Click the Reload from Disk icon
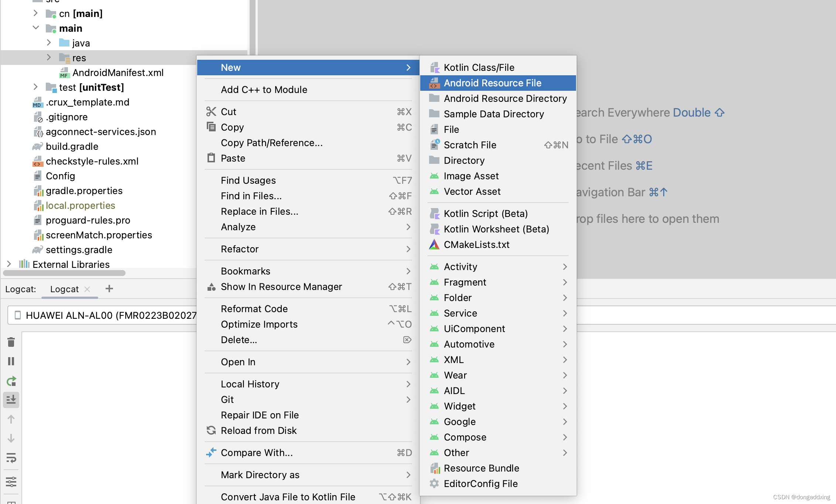 click(x=211, y=430)
